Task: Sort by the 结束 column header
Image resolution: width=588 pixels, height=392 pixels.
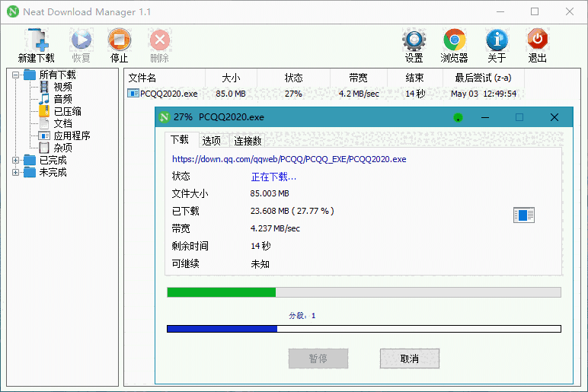Action: [415, 78]
